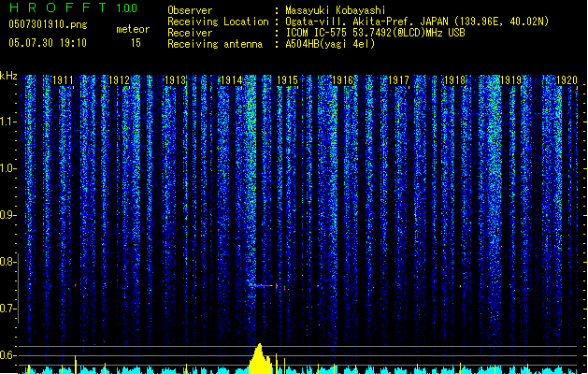Click the 0.6 kHz axis tick label

(7, 355)
